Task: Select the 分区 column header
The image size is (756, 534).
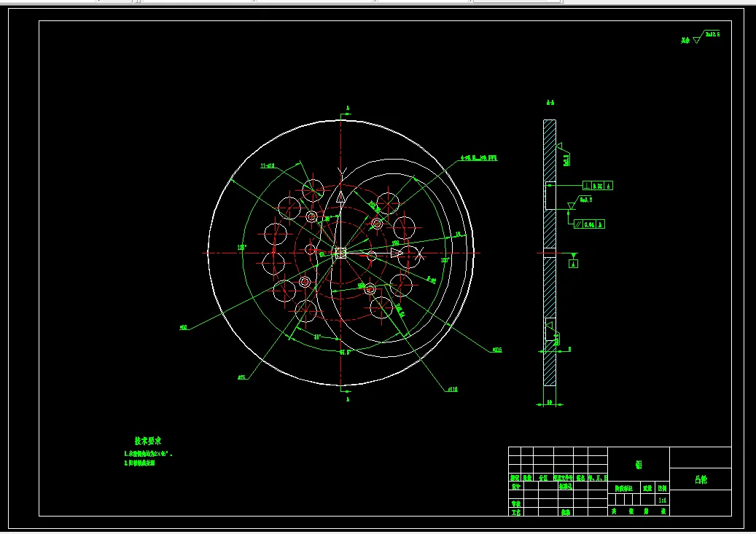Action: (543, 478)
